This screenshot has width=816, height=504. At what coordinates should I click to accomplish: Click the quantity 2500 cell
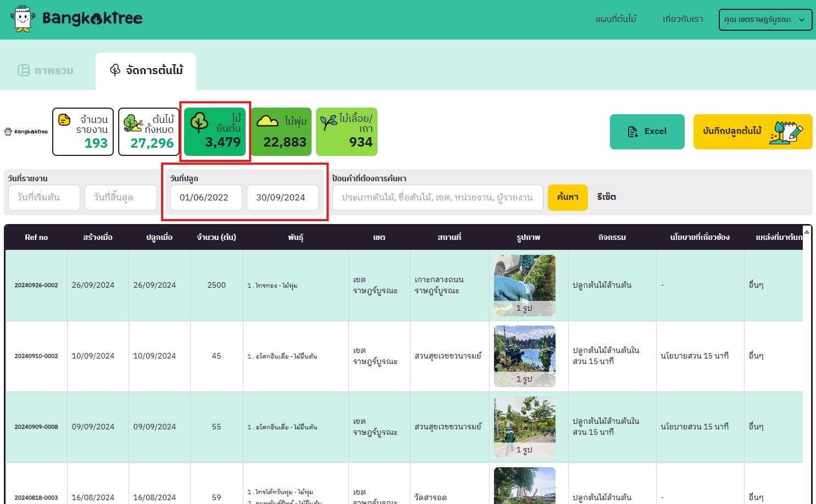tap(217, 285)
